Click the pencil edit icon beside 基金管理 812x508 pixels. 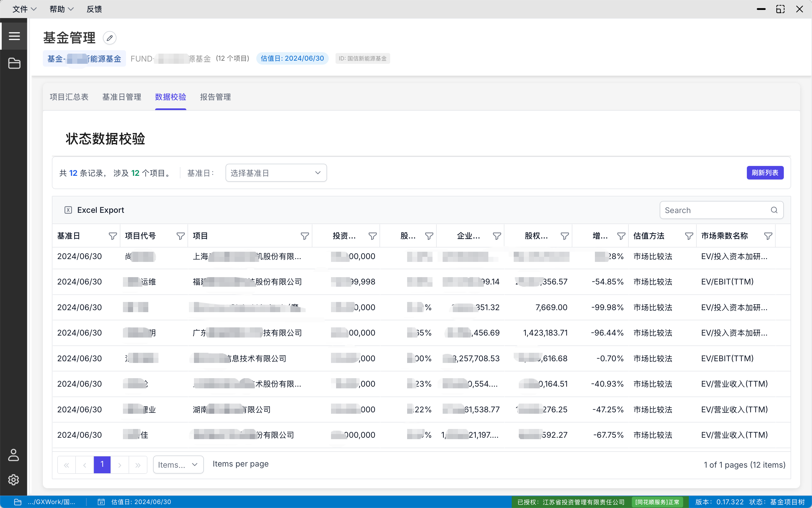click(x=110, y=38)
